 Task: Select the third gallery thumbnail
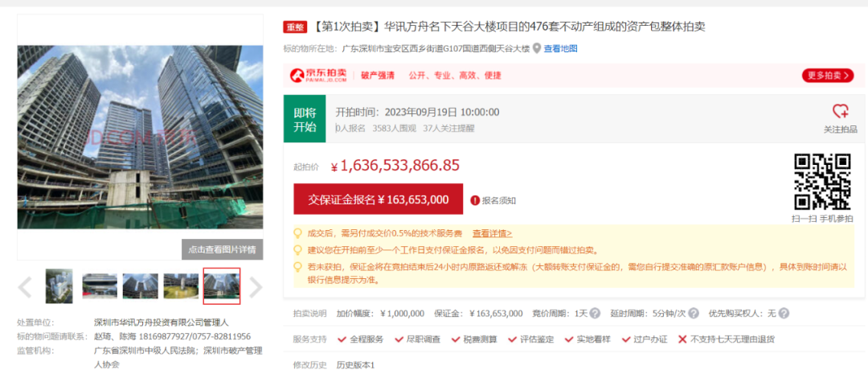pyautogui.click(x=140, y=286)
